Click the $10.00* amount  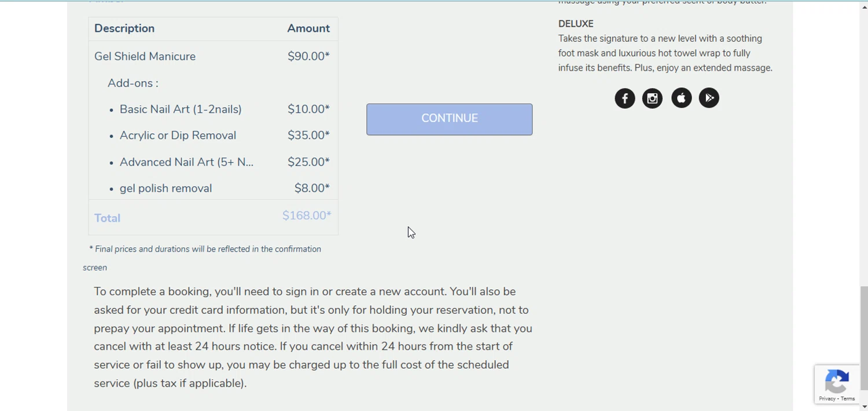[308, 109]
